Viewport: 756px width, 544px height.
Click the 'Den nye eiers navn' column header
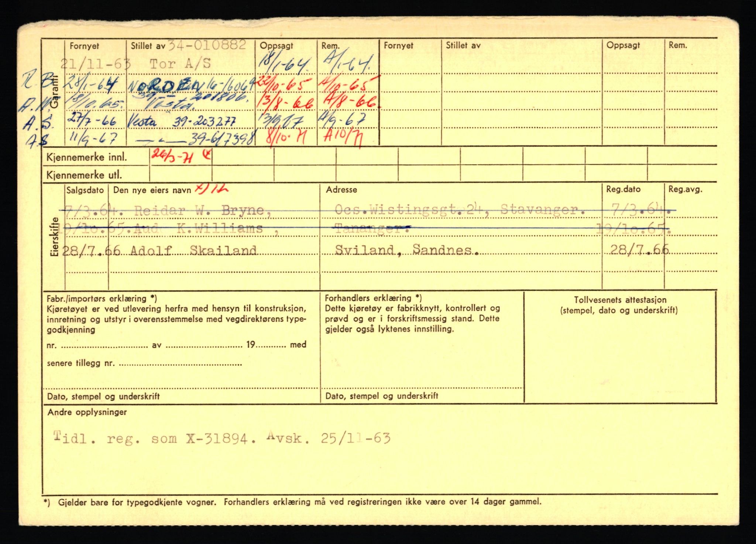[x=152, y=190]
